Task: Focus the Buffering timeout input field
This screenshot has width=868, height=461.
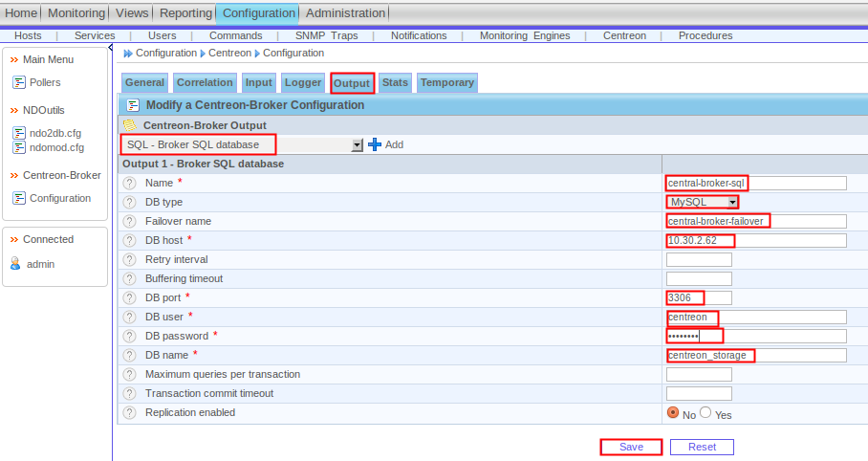Action: [699, 278]
